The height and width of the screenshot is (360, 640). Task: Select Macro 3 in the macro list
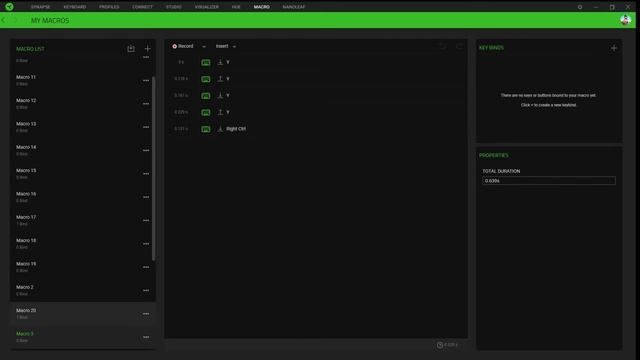(x=82, y=337)
